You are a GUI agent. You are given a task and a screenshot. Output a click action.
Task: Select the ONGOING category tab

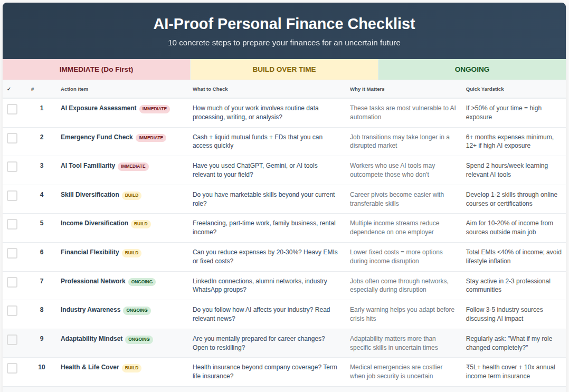[472, 69]
